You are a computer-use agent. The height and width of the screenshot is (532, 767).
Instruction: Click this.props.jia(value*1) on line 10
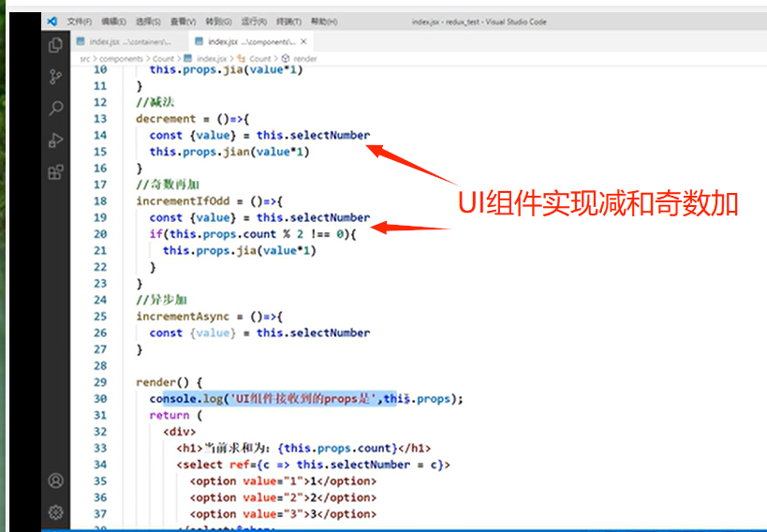[227, 70]
